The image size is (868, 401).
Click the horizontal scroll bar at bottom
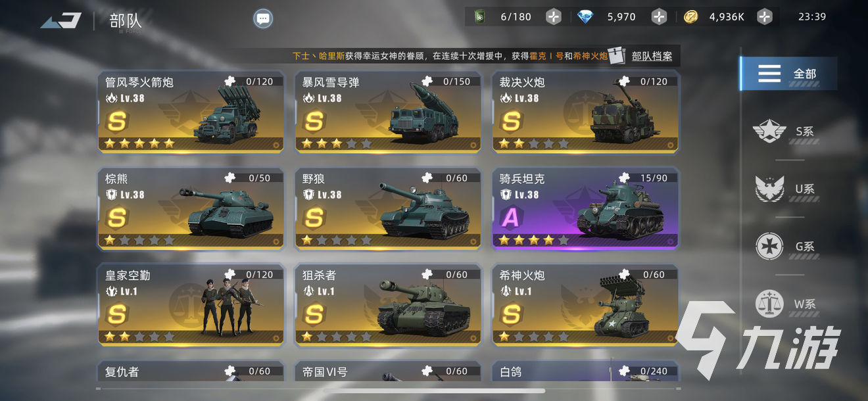(434, 390)
